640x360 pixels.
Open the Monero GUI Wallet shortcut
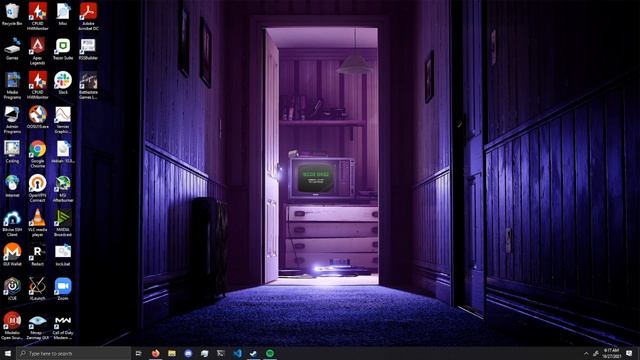tap(12, 254)
